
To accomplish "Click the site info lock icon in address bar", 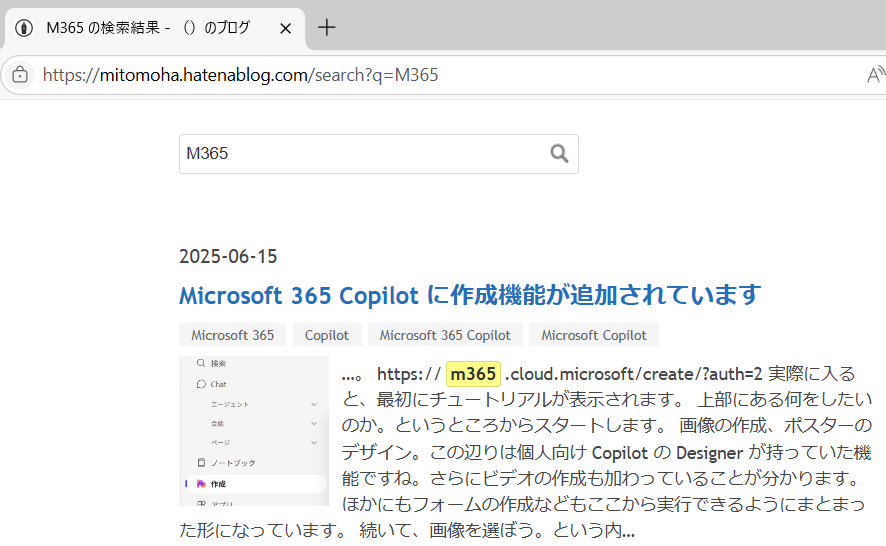I will point(20,75).
